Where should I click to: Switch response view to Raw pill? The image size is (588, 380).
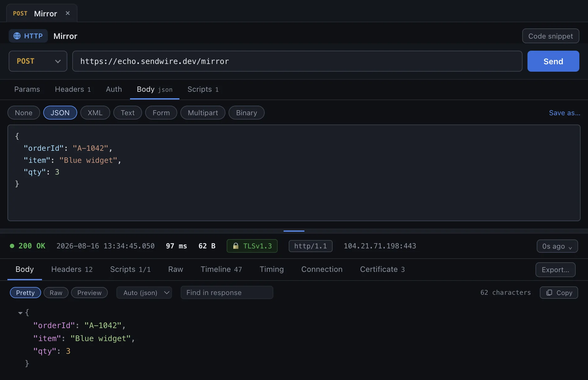[56, 293]
